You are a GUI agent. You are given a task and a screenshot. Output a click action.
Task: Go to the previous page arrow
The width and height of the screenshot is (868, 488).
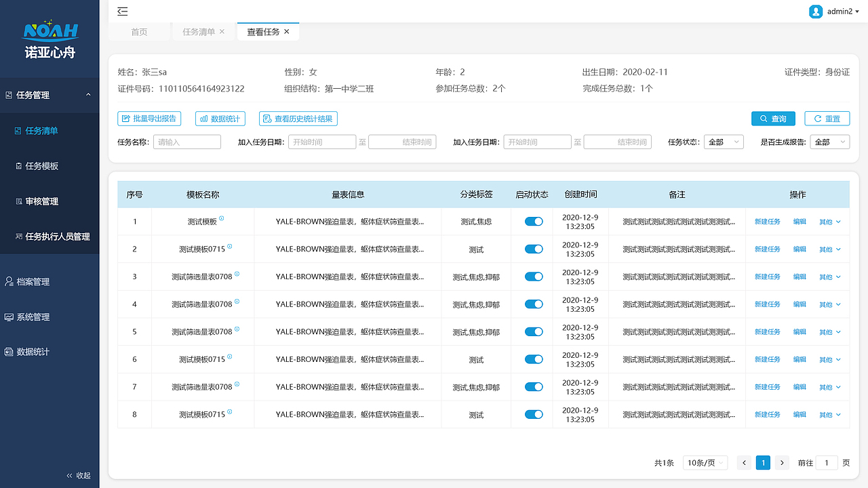tap(745, 463)
